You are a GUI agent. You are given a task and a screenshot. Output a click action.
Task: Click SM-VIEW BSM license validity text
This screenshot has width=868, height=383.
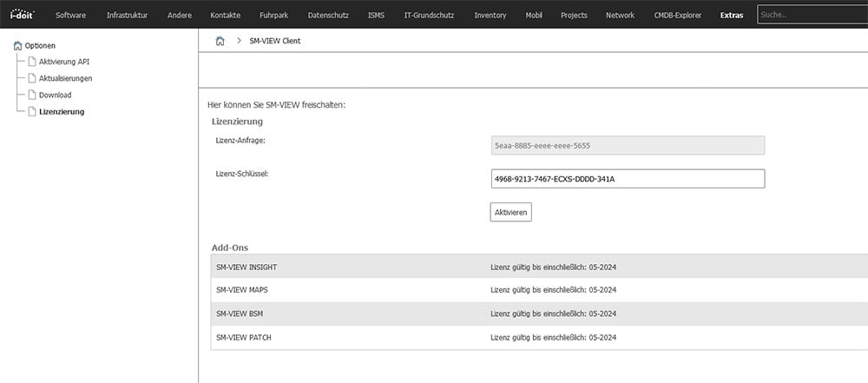tap(554, 314)
